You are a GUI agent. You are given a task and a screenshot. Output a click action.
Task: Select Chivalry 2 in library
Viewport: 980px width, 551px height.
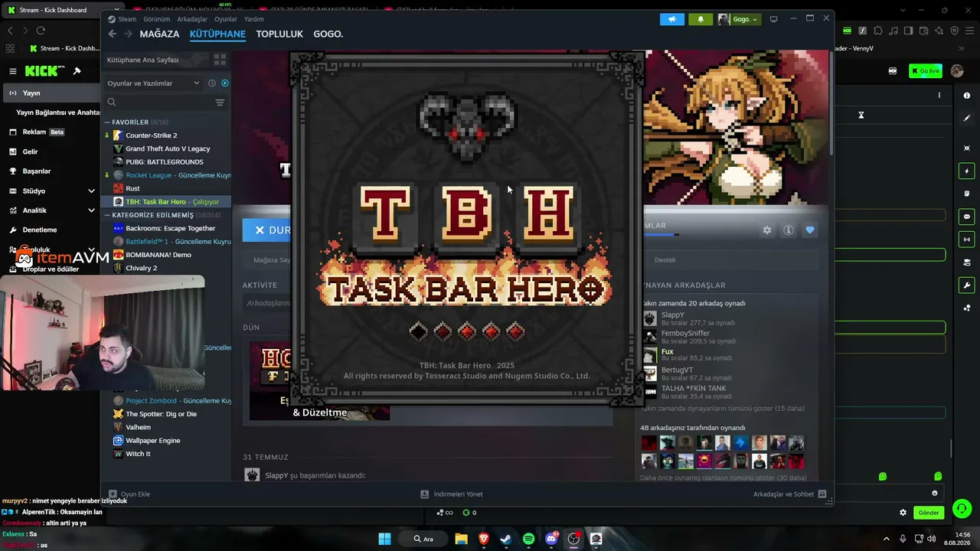point(141,268)
